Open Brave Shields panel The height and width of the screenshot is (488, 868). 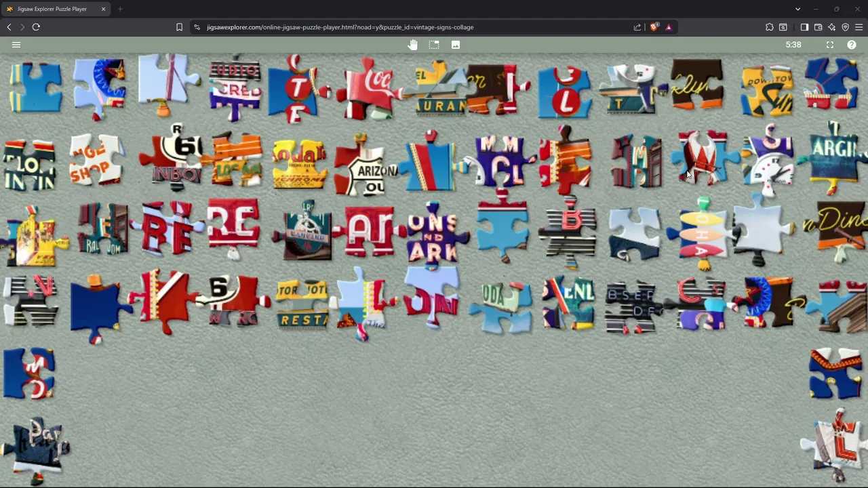(x=654, y=27)
